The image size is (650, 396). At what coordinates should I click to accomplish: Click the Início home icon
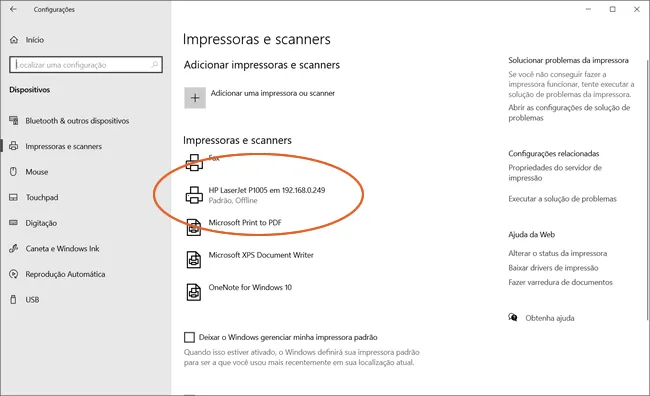(14, 40)
